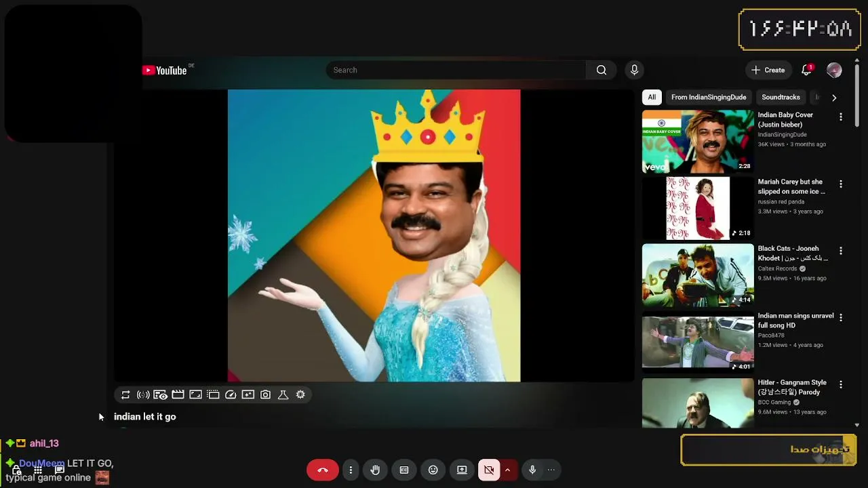Screen dimensions: 868x488
Task: Open the Hitler - Gangnam Style Parody title
Action: (x=792, y=388)
